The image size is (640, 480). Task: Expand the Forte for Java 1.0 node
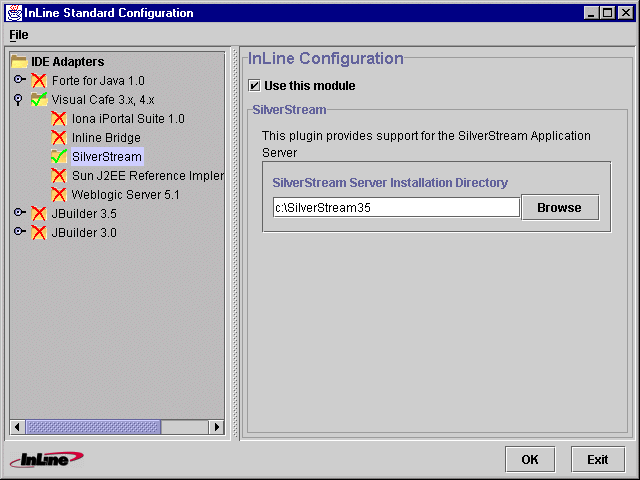pyautogui.click(x=19, y=79)
